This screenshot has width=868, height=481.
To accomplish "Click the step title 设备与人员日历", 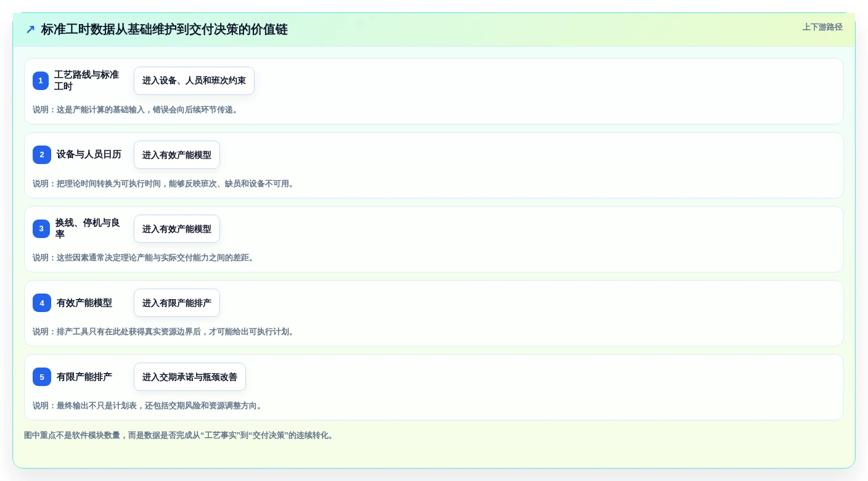I will pos(89,155).
